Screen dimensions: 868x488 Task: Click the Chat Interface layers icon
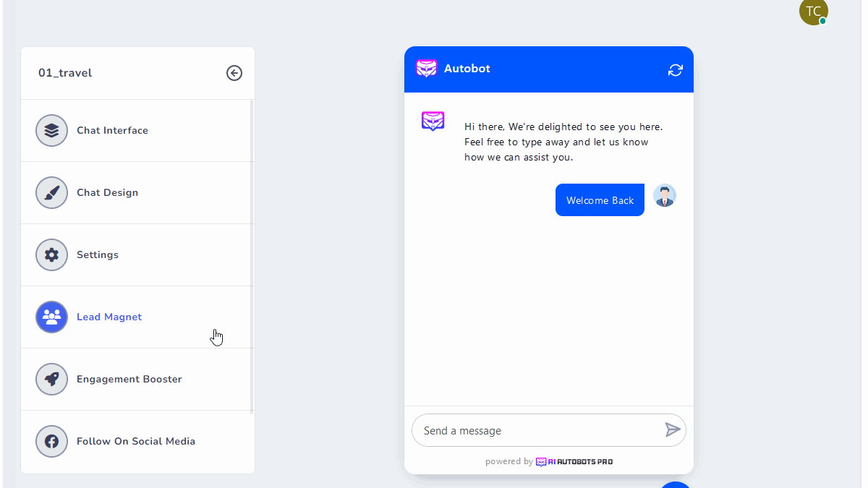51,131
